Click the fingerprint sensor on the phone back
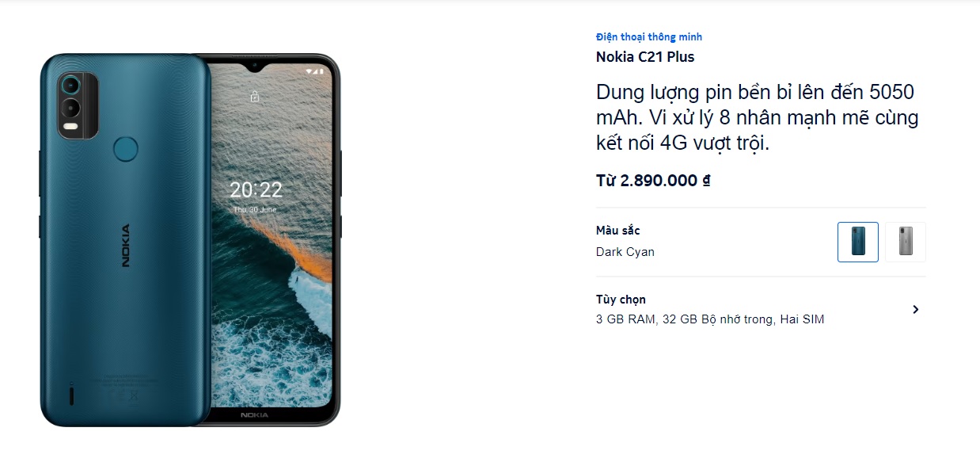Screen dimensions: 980x462 [125, 148]
